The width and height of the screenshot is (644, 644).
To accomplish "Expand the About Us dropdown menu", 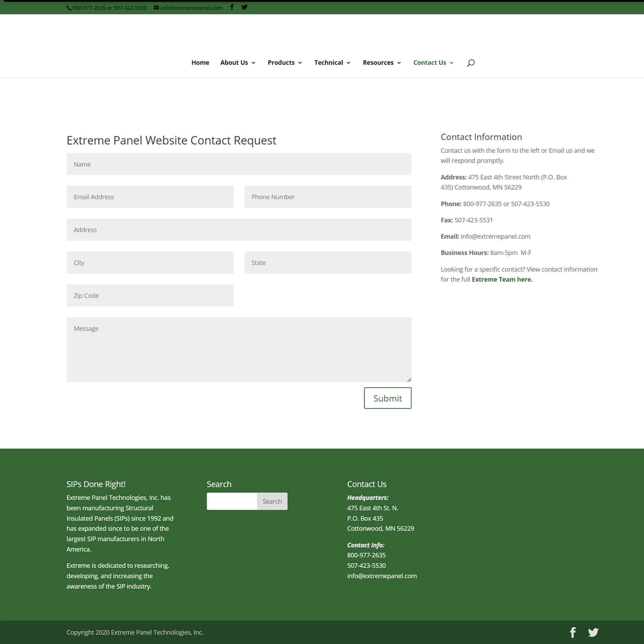I will pyautogui.click(x=238, y=63).
